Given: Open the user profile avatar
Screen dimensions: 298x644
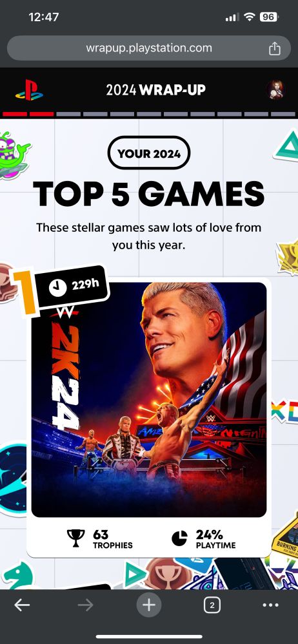Looking at the screenshot, I should tap(275, 90).
